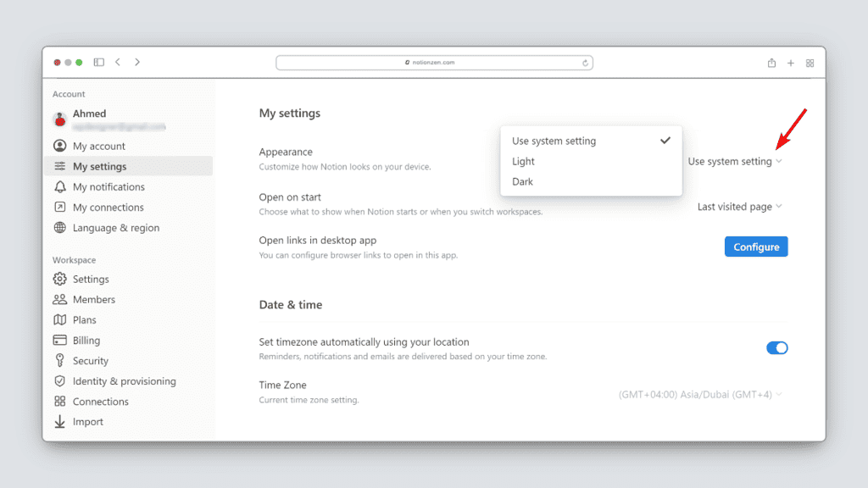Select the Connections icon in Workspace section

click(59, 401)
